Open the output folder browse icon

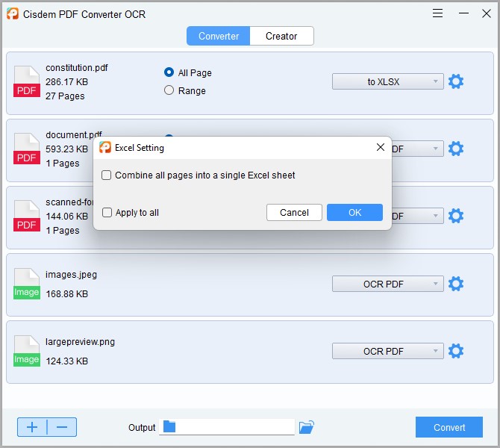point(307,427)
